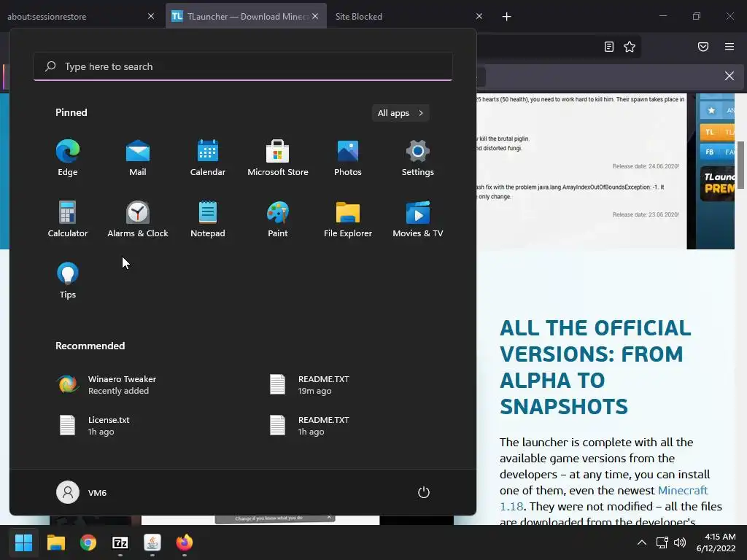The image size is (747, 560).
Task: Open File Explorer from the taskbar
Action: [55, 542]
